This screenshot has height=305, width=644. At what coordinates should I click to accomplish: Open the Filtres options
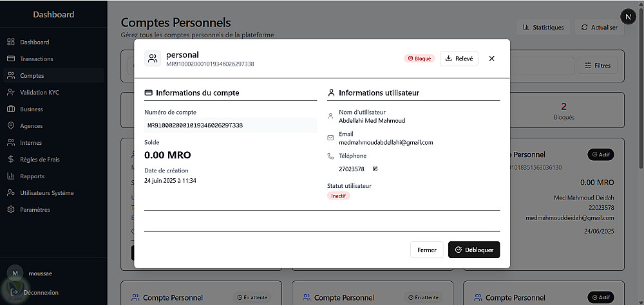[x=597, y=66]
